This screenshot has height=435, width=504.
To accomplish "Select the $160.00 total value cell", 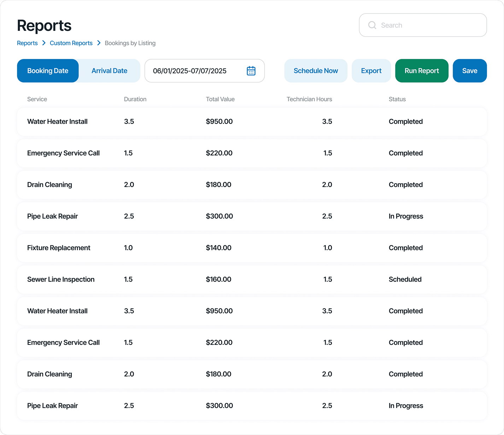I will 219,279.
